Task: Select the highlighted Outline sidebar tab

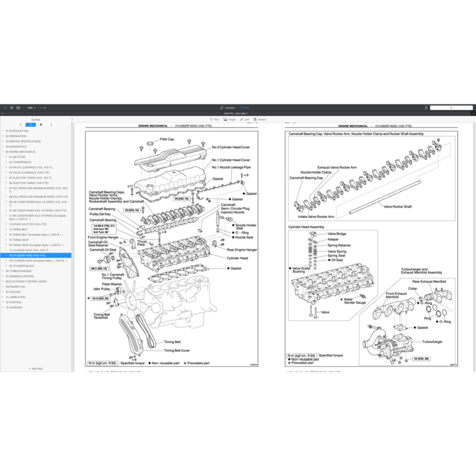Action: 30,125
